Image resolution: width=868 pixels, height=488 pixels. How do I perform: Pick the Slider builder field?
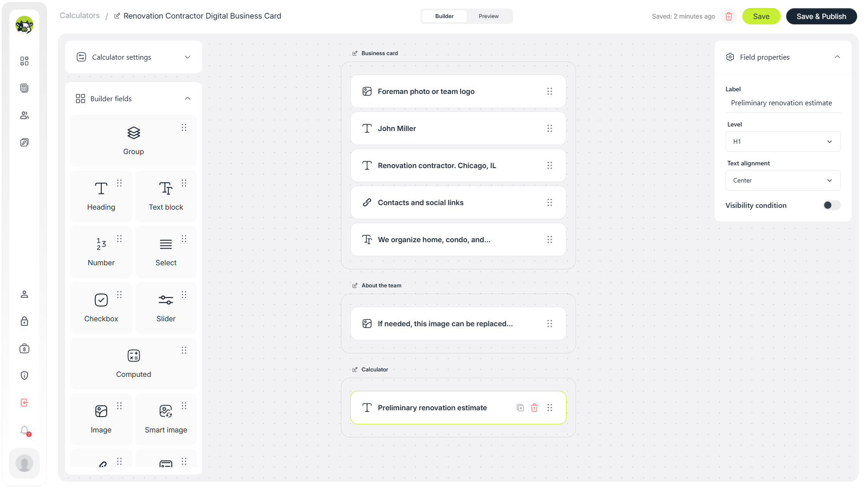(166, 308)
